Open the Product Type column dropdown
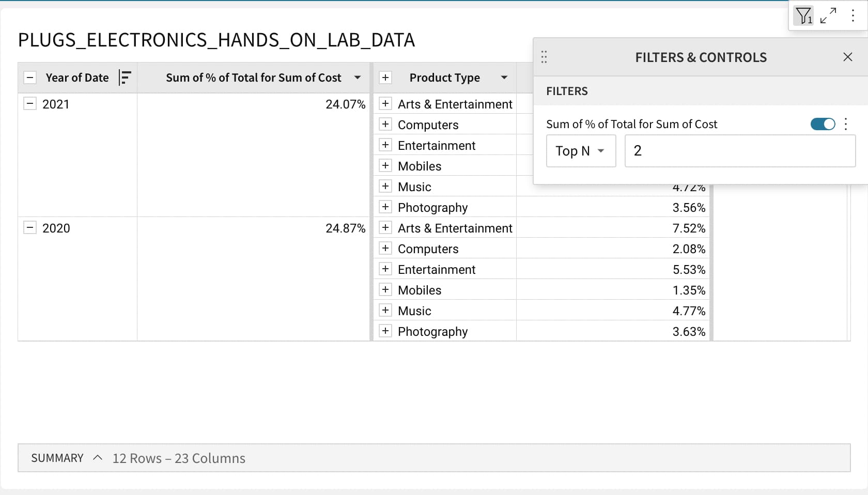Viewport: 868px width, 495px height. pos(504,78)
